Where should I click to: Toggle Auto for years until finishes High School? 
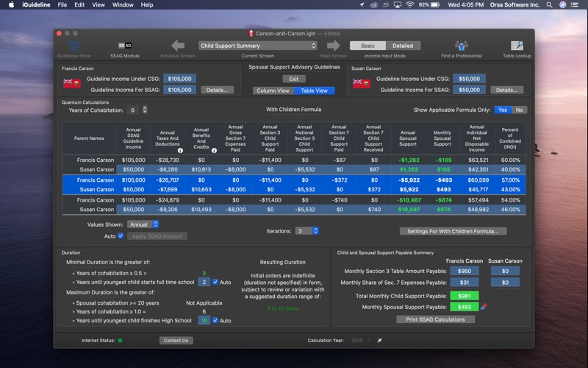[x=215, y=320]
